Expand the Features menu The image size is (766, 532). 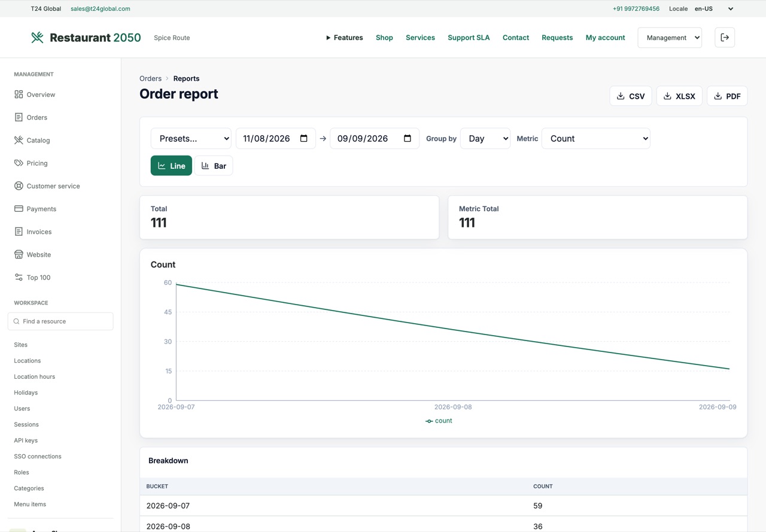pos(344,37)
